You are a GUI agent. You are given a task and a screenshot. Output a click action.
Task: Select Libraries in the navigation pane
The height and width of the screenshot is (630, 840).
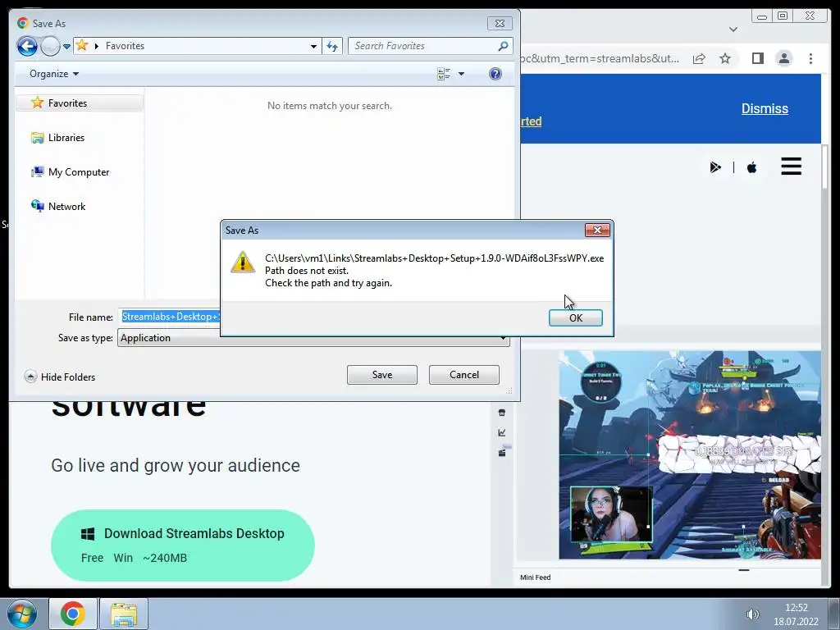[x=58, y=138]
